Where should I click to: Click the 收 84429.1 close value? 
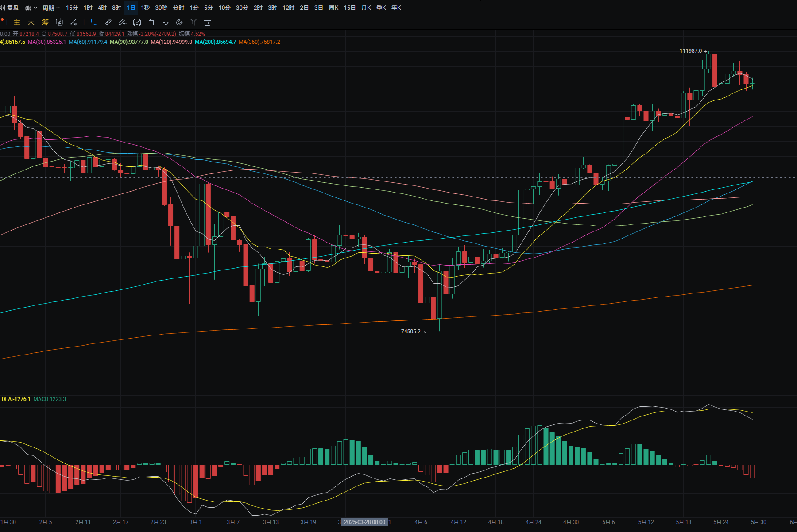pos(112,34)
